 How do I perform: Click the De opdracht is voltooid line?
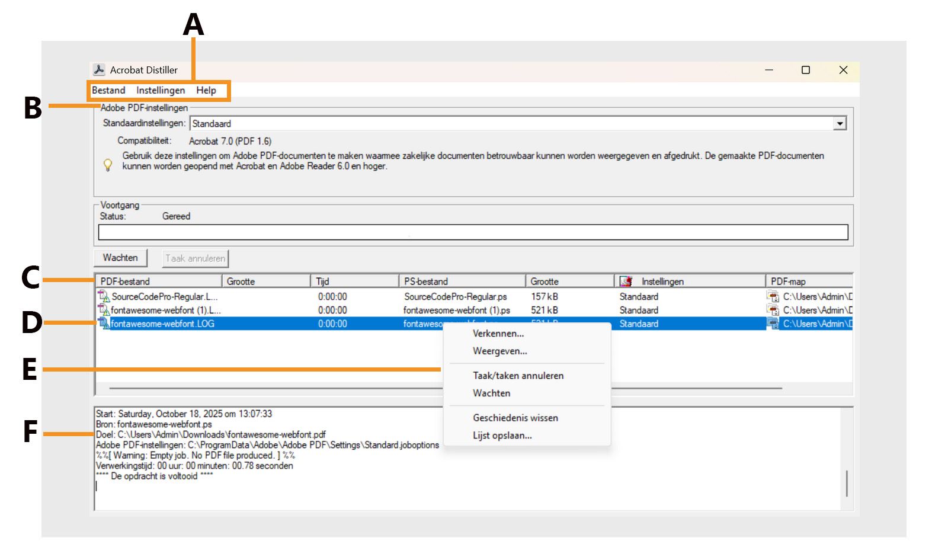pos(155,476)
